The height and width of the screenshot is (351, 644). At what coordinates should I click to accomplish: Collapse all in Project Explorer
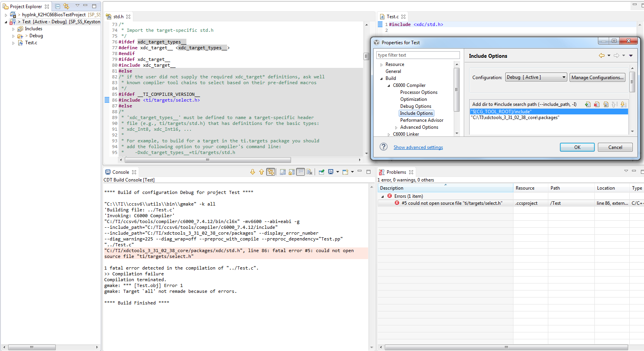[x=58, y=7]
